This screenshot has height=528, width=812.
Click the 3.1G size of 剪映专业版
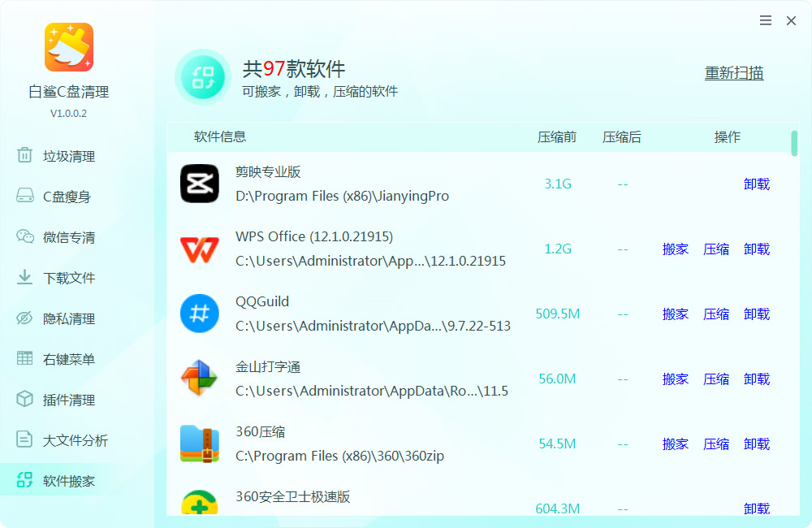(558, 184)
